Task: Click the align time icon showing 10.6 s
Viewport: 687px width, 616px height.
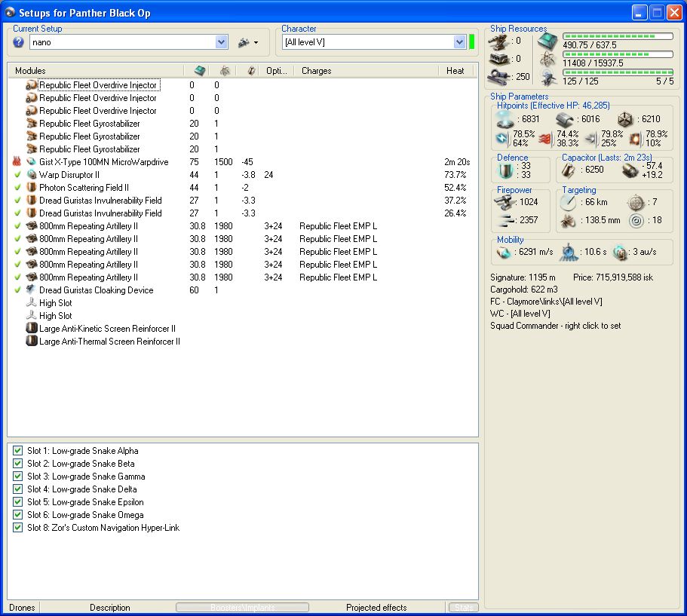Action: click(569, 253)
